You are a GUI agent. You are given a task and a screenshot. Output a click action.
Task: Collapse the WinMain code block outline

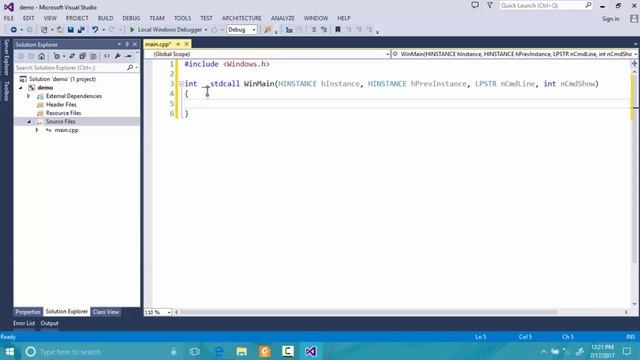pyautogui.click(x=181, y=84)
